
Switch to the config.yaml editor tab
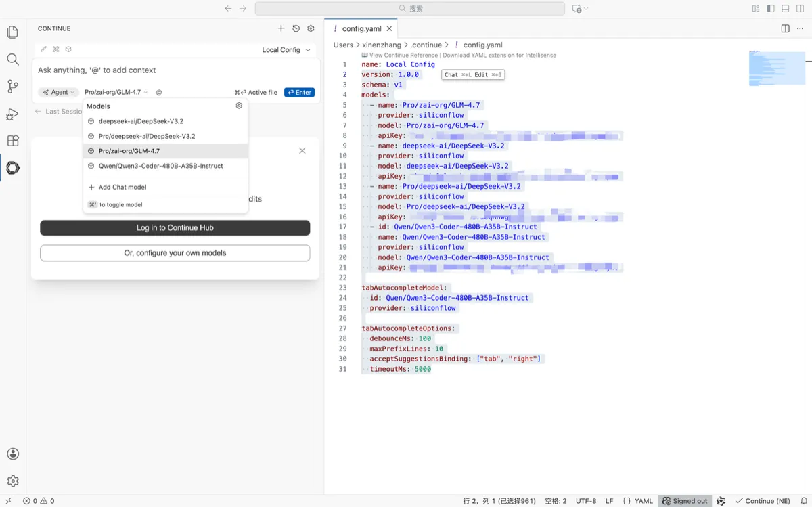pos(361,28)
